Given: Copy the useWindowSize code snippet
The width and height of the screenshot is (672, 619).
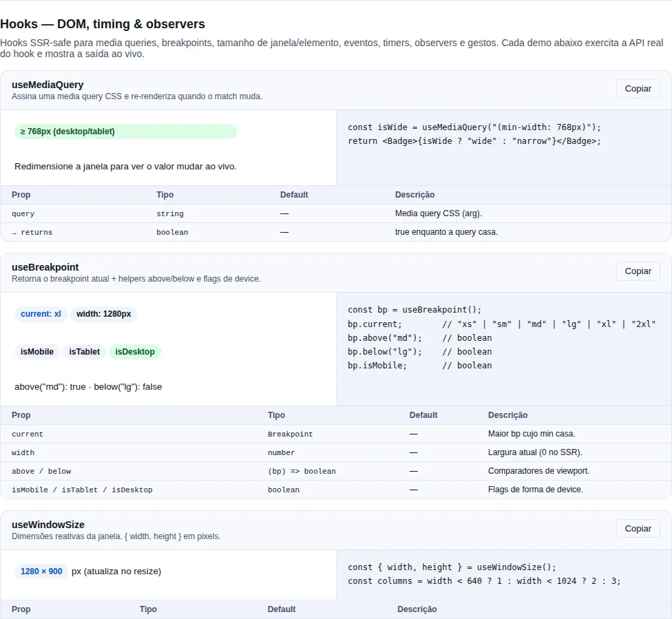Looking at the screenshot, I should click(638, 529).
